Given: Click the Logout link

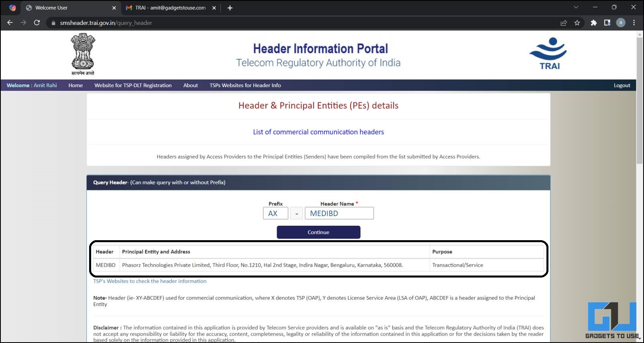Looking at the screenshot, I should (622, 85).
